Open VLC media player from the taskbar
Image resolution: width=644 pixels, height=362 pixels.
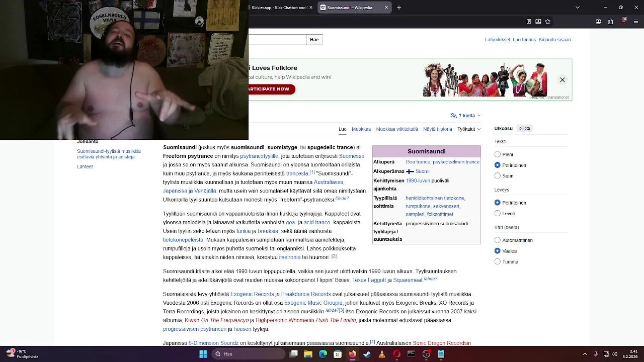382,354
